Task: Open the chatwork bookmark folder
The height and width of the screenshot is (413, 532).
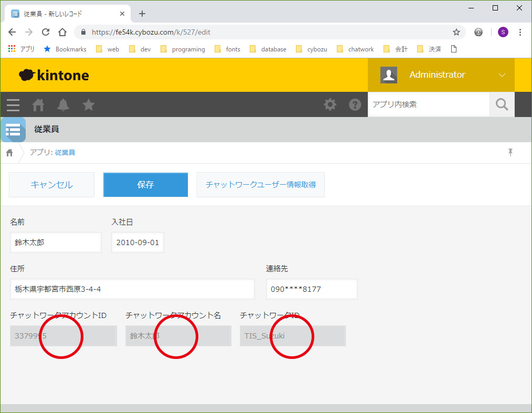Action: [x=355, y=49]
